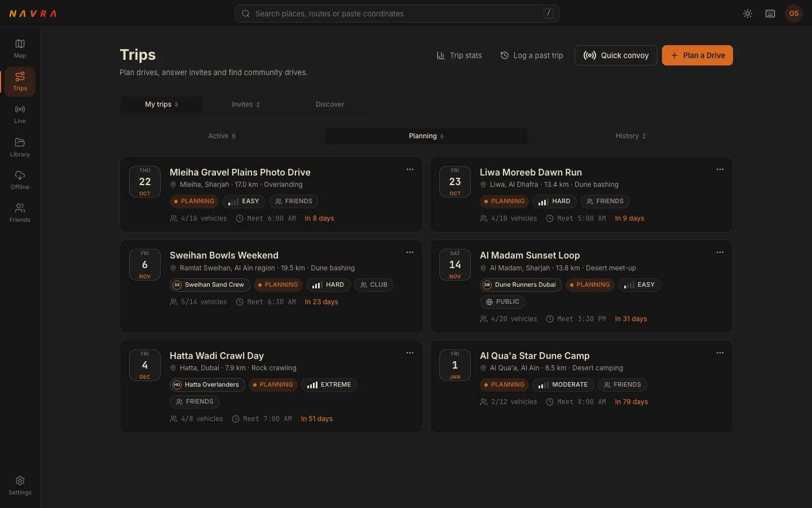Open Friends in sidebar
The image size is (812, 508).
[x=20, y=213]
